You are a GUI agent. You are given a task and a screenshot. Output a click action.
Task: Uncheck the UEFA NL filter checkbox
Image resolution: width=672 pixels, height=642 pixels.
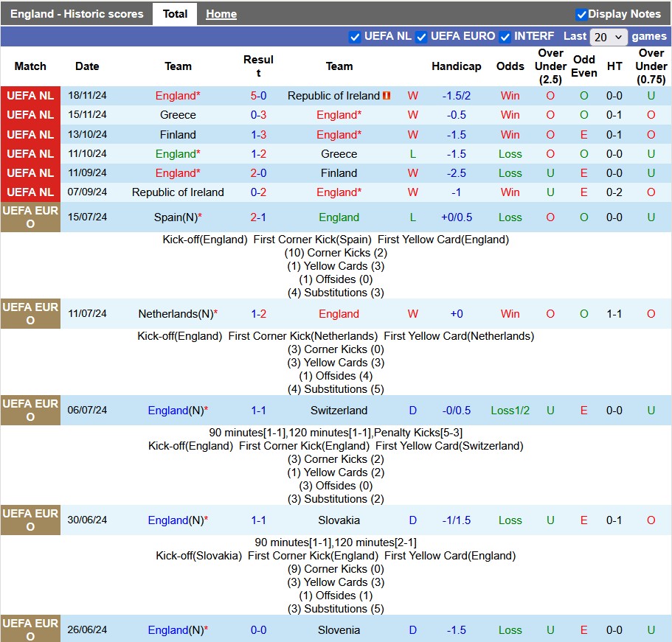[355, 37]
